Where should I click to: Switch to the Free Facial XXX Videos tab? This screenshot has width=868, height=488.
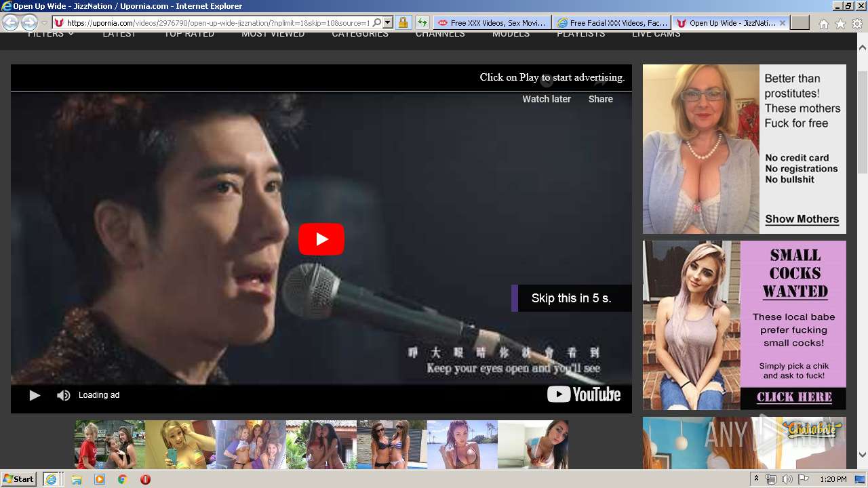point(611,22)
